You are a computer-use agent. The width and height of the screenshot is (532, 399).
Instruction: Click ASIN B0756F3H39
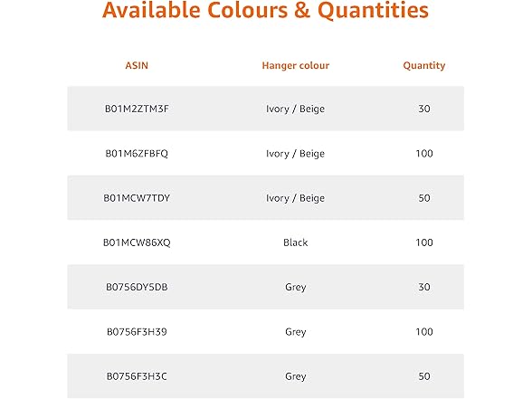pos(137,332)
